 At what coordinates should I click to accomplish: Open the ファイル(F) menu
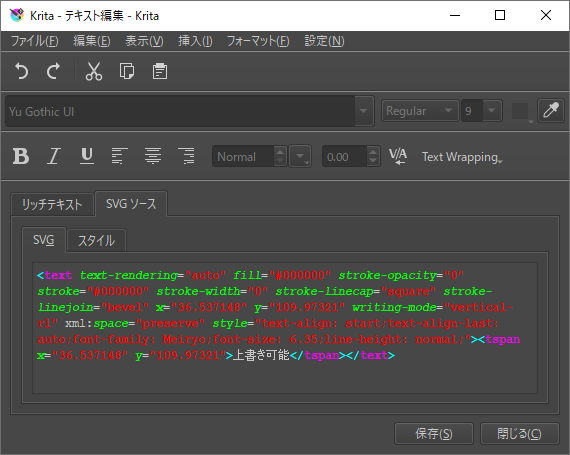tap(35, 41)
